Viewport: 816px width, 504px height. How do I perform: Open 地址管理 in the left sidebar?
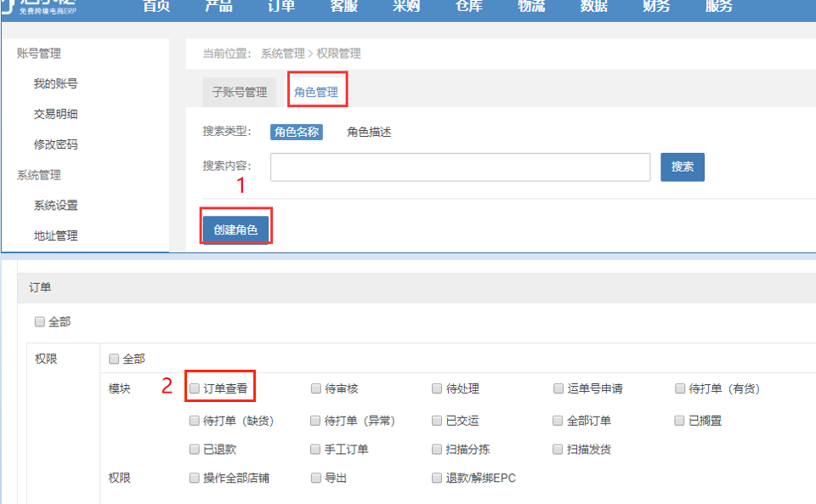55,235
